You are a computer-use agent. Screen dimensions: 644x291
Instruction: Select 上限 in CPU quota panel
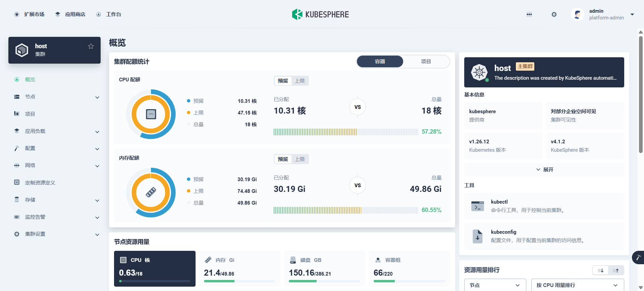[x=300, y=81]
